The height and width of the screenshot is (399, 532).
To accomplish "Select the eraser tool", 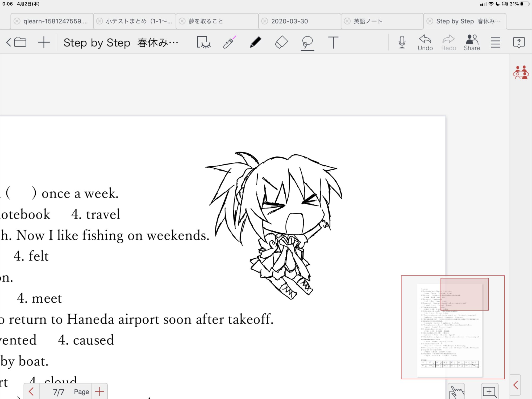I will click(281, 42).
